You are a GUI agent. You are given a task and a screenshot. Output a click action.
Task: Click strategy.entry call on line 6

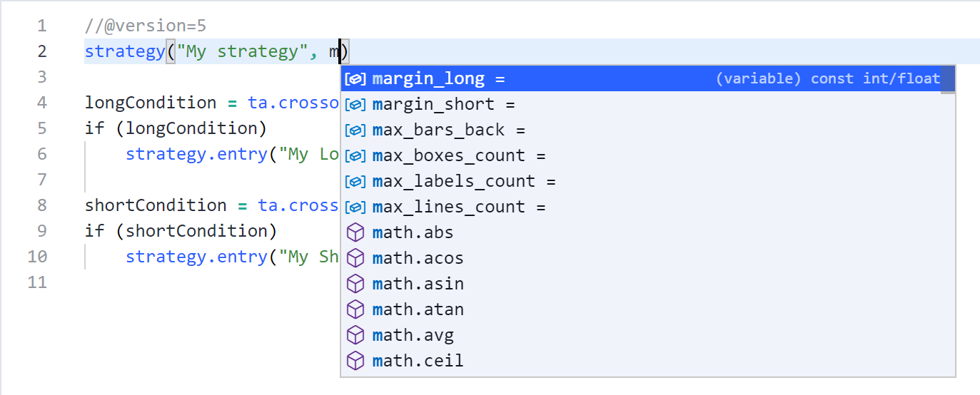(196, 155)
